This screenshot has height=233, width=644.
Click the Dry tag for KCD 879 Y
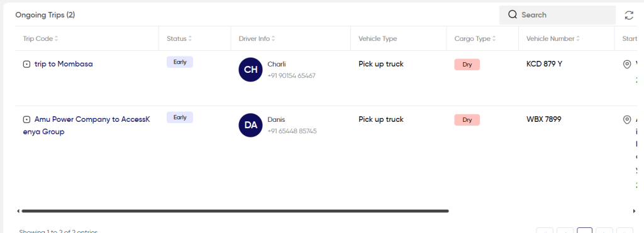pyautogui.click(x=467, y=65)
